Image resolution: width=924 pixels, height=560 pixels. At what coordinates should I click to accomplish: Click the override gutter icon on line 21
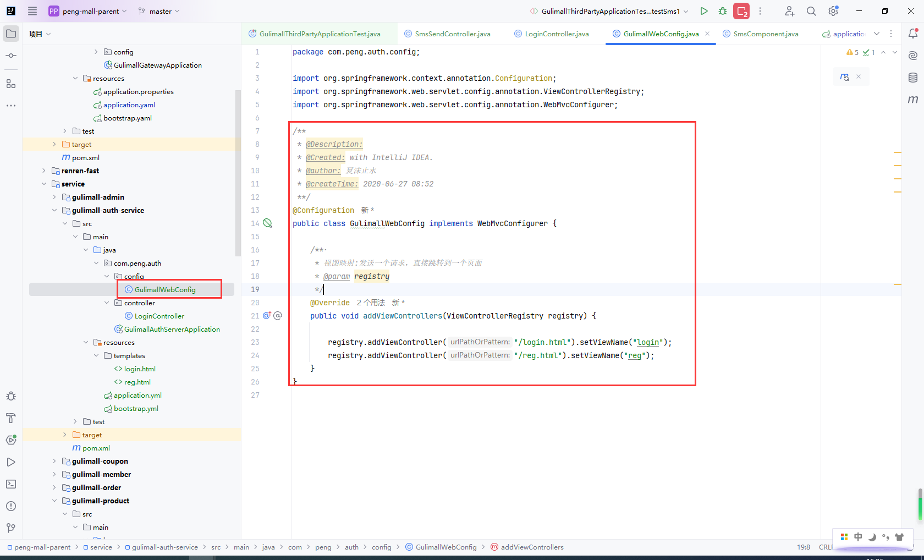(x=267, y=316)
